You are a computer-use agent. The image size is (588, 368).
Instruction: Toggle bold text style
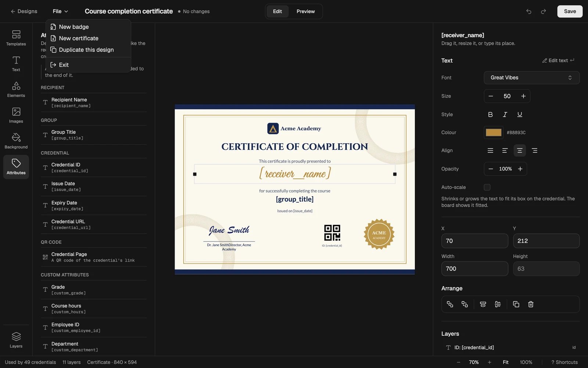[x=490, y=114]
